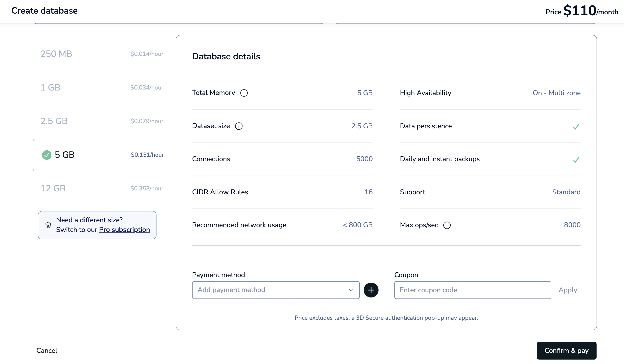The image size is (624, 364).
Task: Click the $0.353/hour price
Action: pyautogui.click(x=147, y=188)
